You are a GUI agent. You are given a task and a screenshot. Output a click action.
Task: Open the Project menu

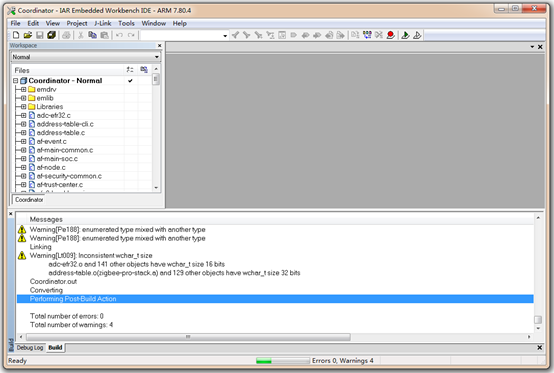77,23
